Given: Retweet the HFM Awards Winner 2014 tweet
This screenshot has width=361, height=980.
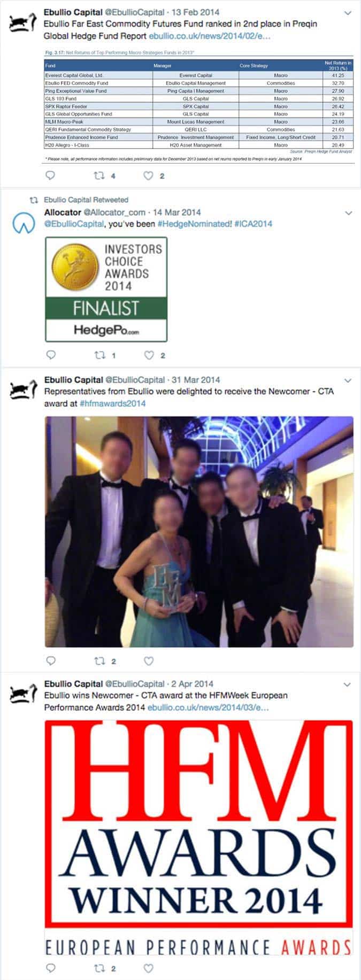Looking at the screenshot, I should coord(99,968).
